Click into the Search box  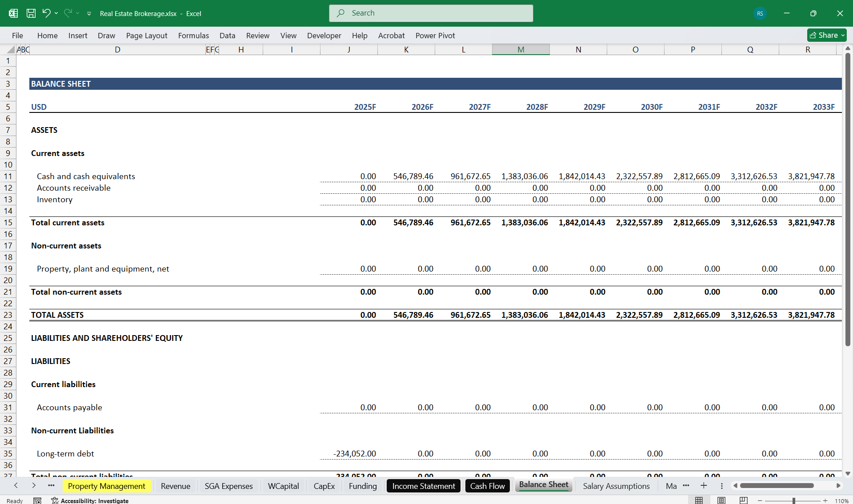point(431,13)
